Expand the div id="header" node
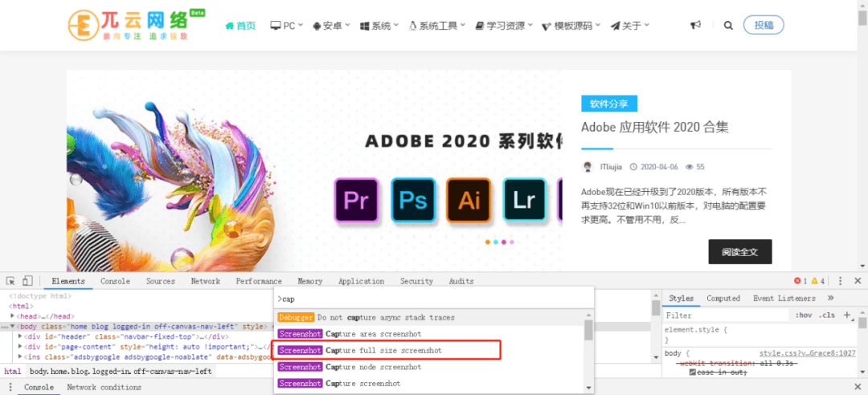 click(x=20, y=336)
